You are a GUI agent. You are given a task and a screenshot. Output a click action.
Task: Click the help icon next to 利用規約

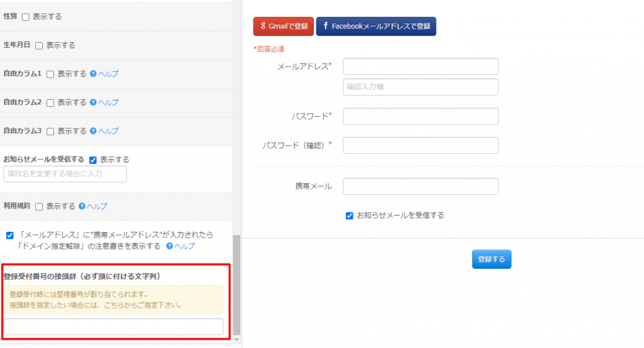[x=82, y=206]
